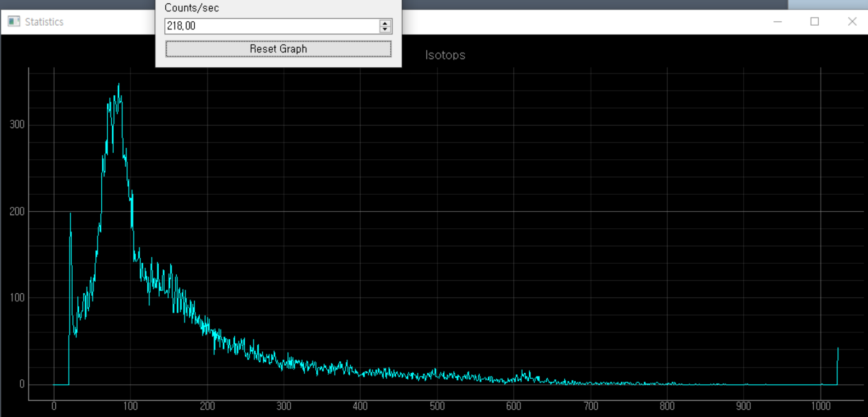
Task: Click the 600 label on the horizontal axis
Action: coord(514,406)
